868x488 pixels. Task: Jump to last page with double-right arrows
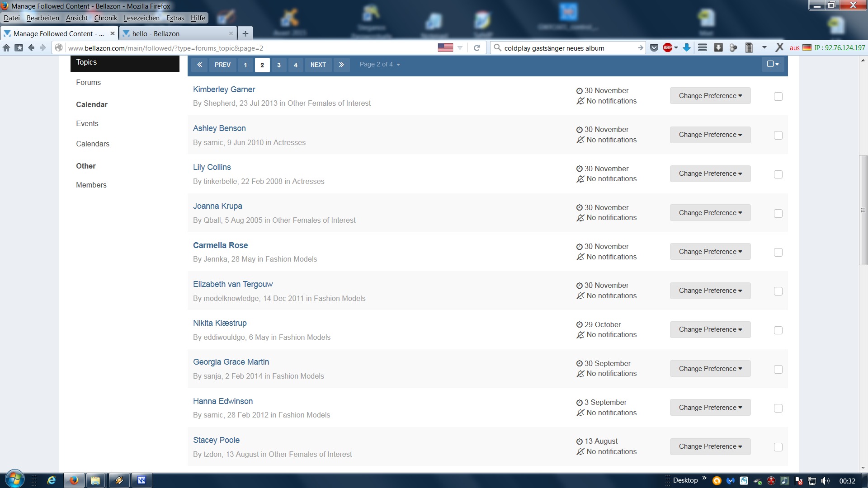tap(341, 65)
